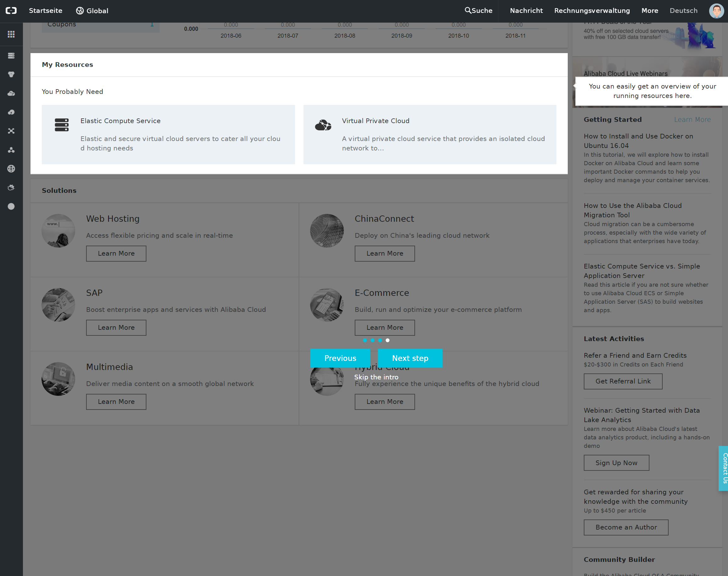Viewport: 728px width, 576px height.
Task: Open Rechnungsverwaltung menu
Action: (x=592, y=11)
